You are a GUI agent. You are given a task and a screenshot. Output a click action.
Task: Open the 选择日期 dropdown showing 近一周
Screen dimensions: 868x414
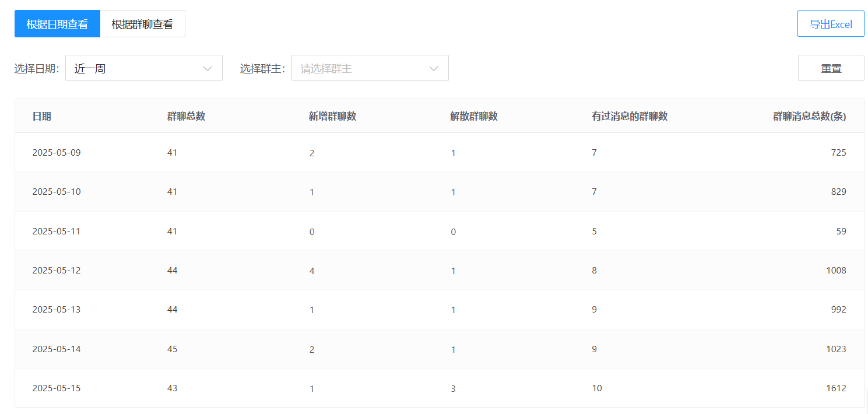pos(144,68)
